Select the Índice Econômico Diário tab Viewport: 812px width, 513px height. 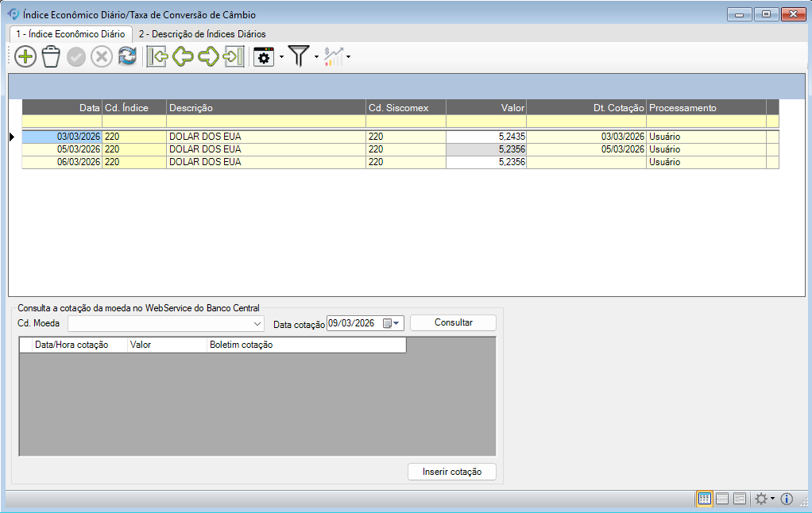pyautogui.click(x=70, y=34)
